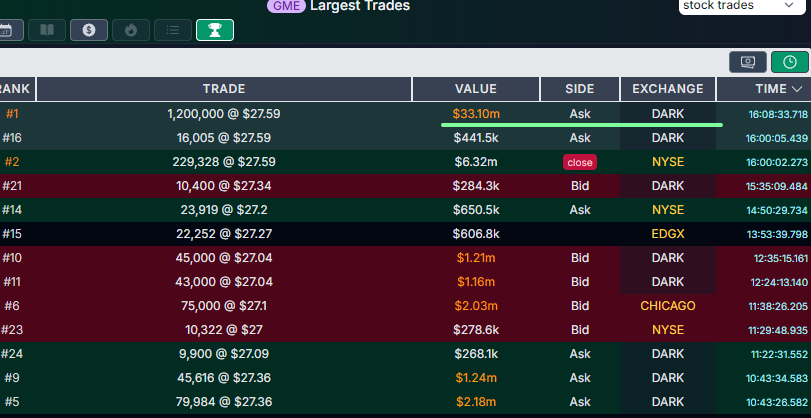This screenshot has width=811, height=418.
Task: Click the $1.21m value cell
Action: point(476,258)
